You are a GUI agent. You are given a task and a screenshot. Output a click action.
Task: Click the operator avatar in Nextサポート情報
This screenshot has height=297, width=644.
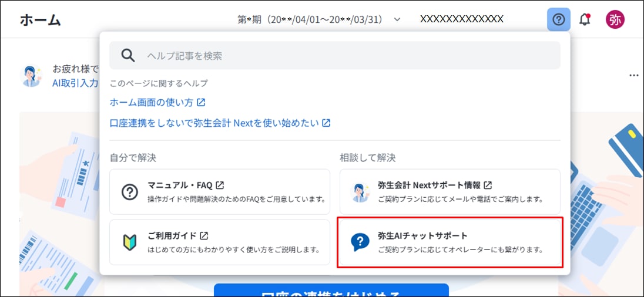pyautogui.click(x=360, y=191)
